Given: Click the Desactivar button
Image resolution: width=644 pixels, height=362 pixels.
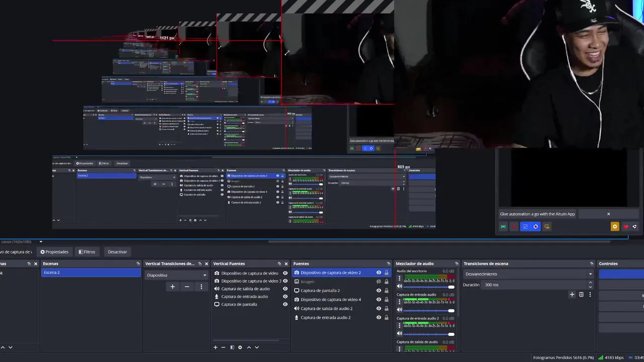Looking at the screenshot, I should click(x=117, y=252).
